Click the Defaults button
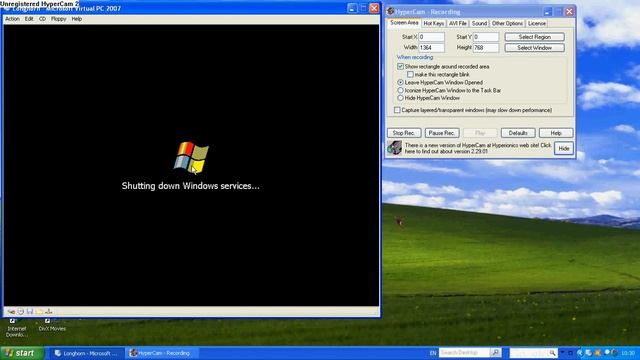Image resolution: width=640 pixels, height=360 pixels. pyautogui.click(x=518, y=133)
